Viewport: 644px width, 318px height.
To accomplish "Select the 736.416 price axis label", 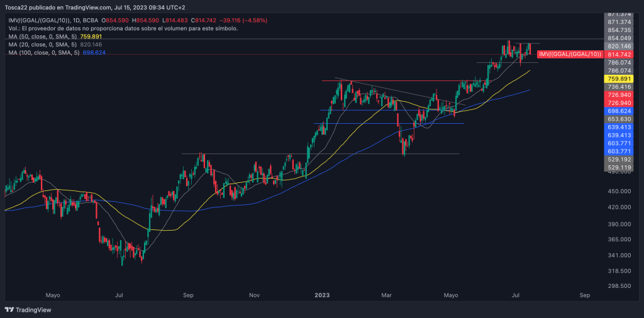I will (619, 87).
